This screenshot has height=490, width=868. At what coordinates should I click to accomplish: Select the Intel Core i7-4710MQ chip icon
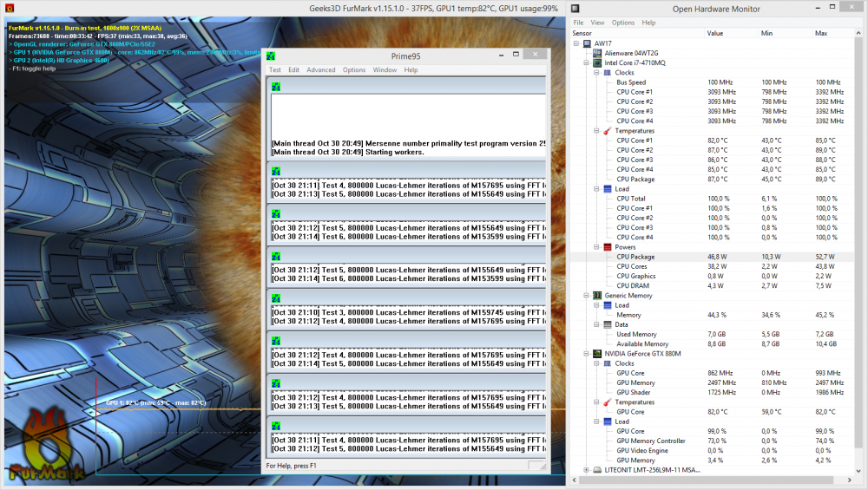pyautogui.click(x=596, y=63)
